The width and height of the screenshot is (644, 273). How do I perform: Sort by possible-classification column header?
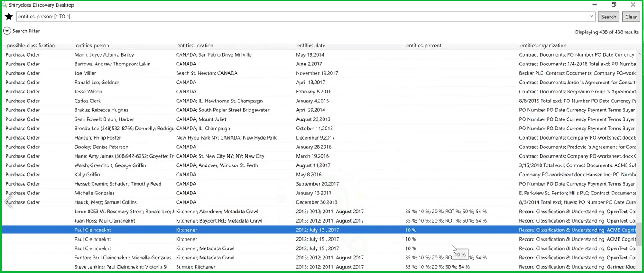coord(31,46)
